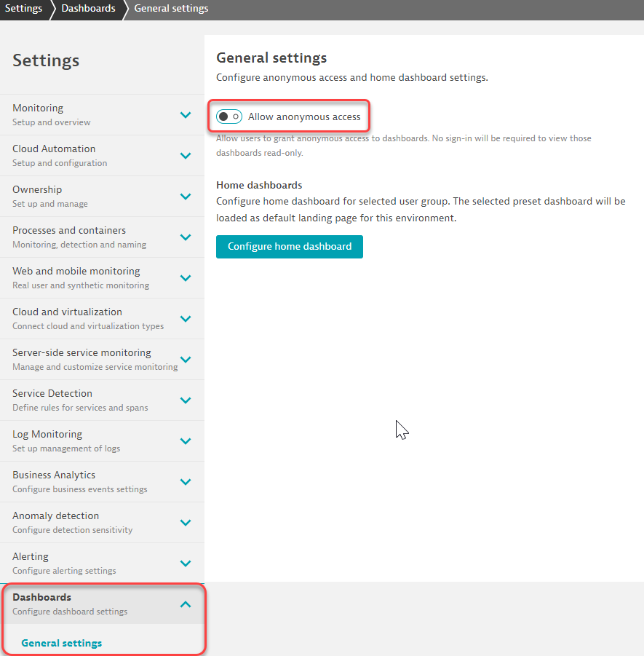Expand Anomaly detection chevron
The width and height of the screenshot is (644, 656).
tap(186, 523)
